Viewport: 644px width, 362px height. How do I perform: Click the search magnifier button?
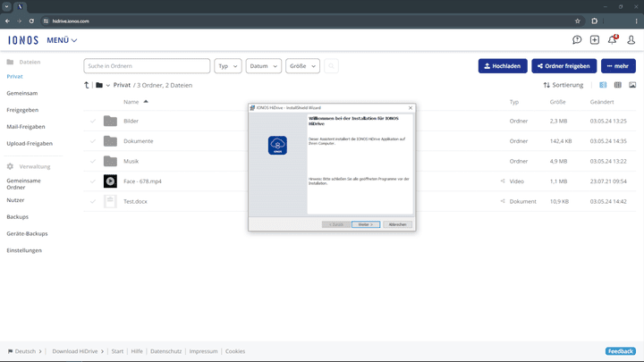[x=331, y=66]
